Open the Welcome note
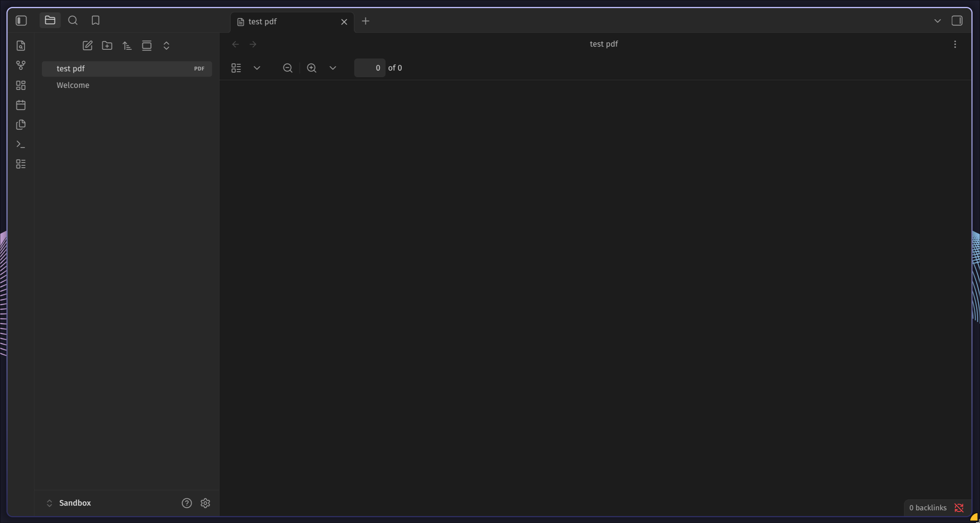Viewport: 980px width, 523px height. click(x=127, y=85)
